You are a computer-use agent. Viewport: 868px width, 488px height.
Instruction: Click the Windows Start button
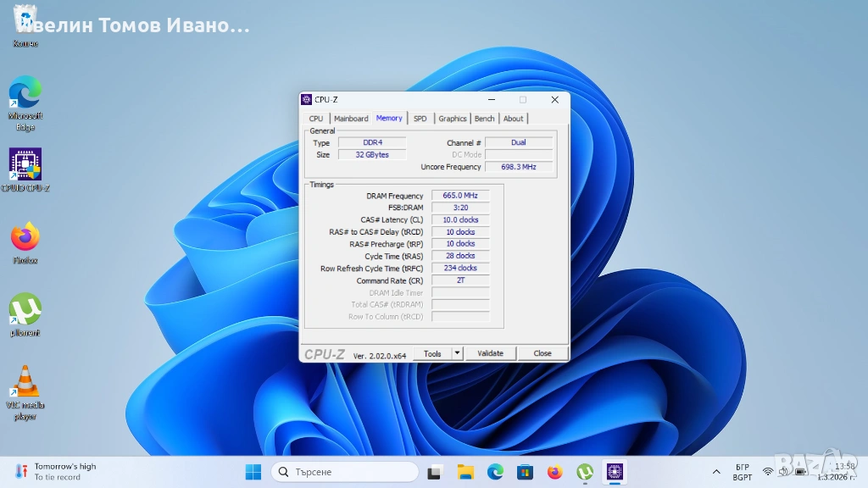(x=253, y=472)
